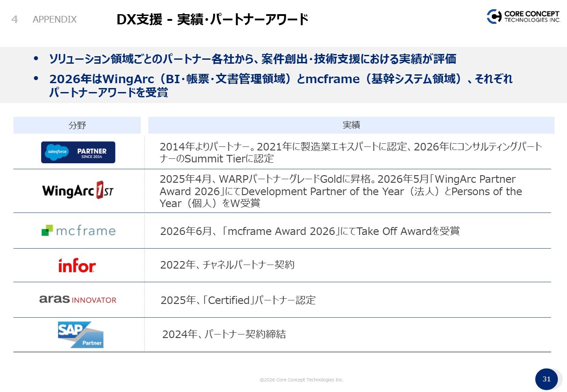Click the Salesforce Summit Tier description text
This screenshot has height=392, width=567.
tap(351, 153)
